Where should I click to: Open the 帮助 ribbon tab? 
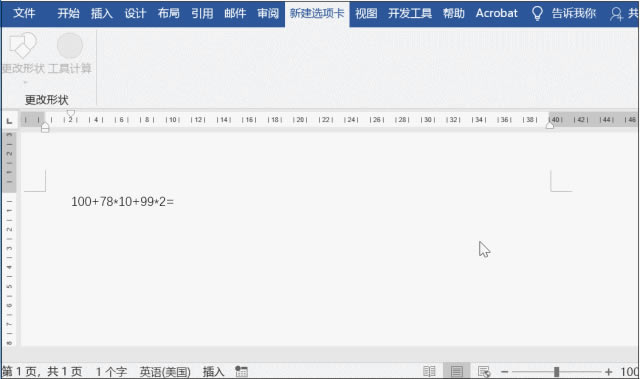[454, 13]
